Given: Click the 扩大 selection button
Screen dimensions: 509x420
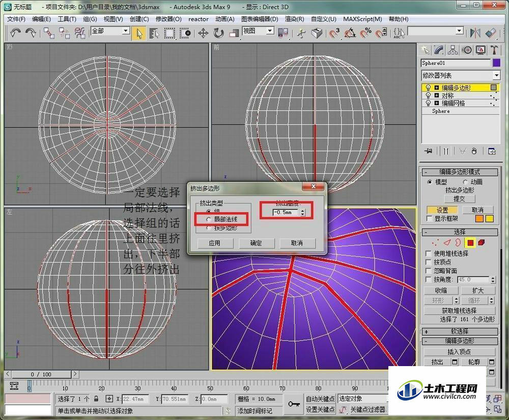Looking at the screenshot, I should (x=478, y=291).
